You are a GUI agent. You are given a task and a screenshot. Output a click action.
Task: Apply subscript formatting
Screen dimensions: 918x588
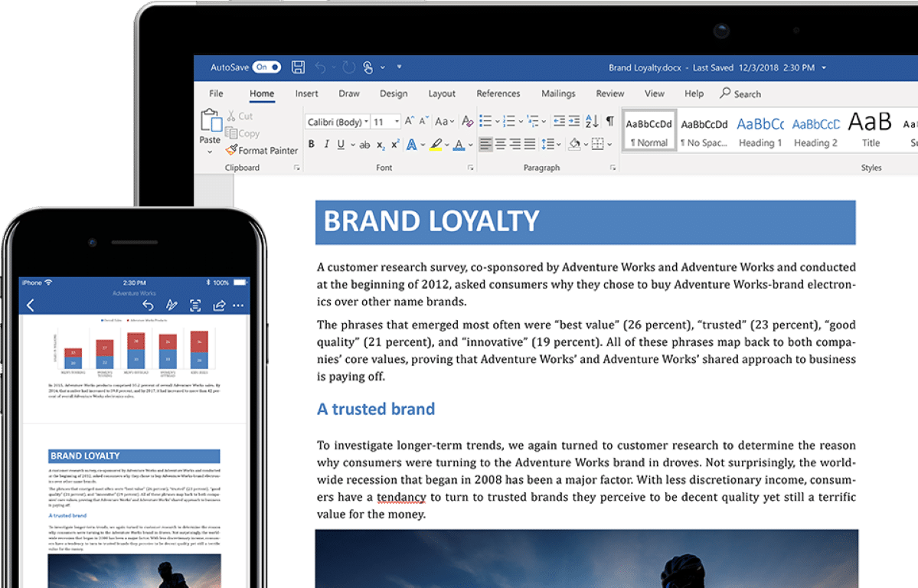381,145
